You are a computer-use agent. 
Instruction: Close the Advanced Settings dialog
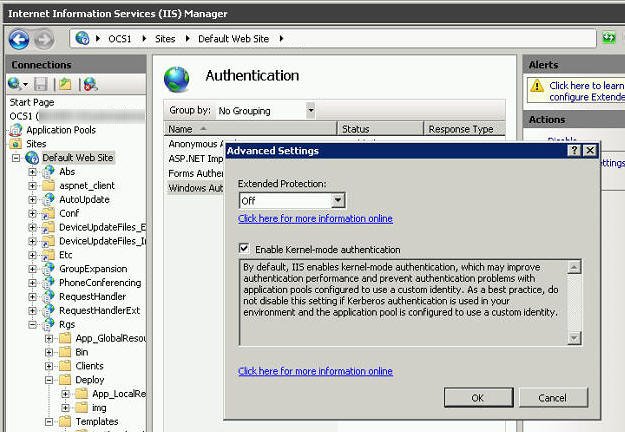pos(590,150)
